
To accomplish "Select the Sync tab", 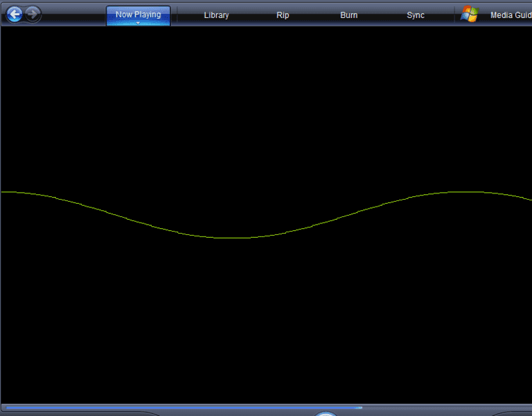I will coord(416,15).
